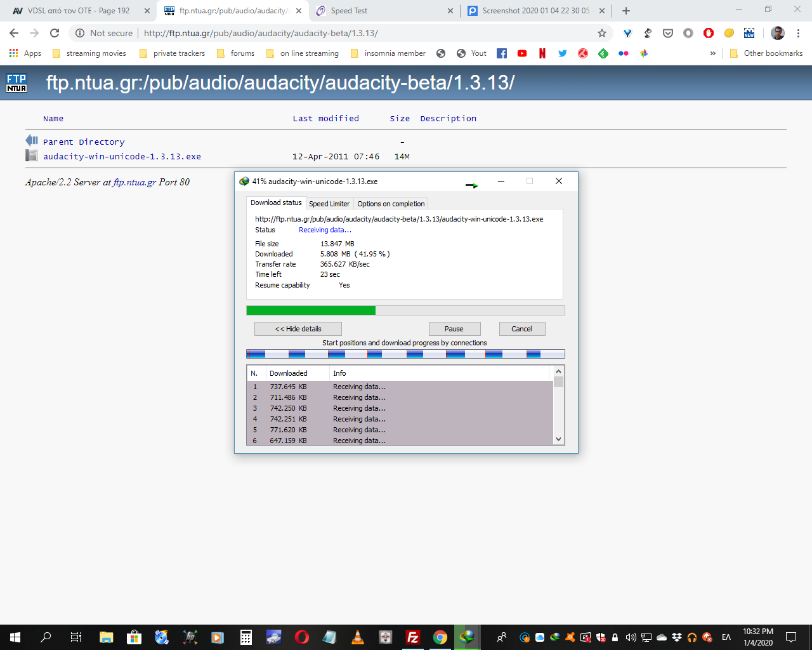This screenshot has width=812, height=650.
Task: Open the Twitter bookmark icon
Action: click(x=563, y=53)
